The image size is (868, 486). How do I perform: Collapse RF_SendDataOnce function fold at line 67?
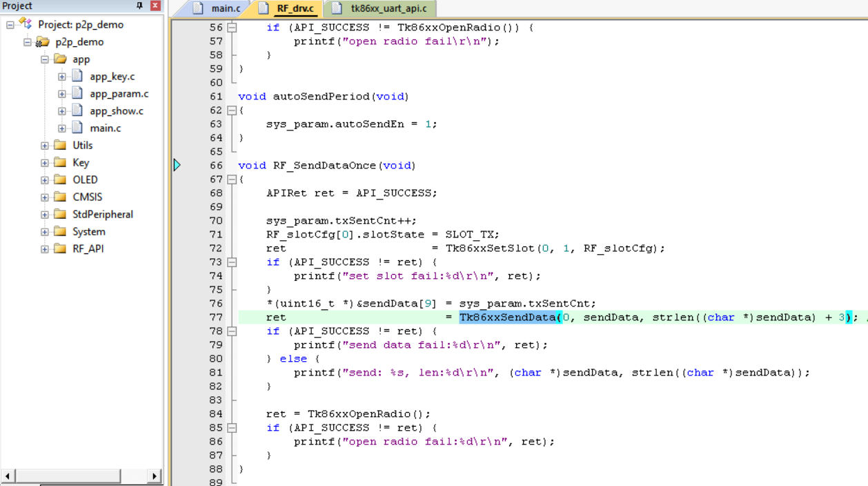pos(232,179)
